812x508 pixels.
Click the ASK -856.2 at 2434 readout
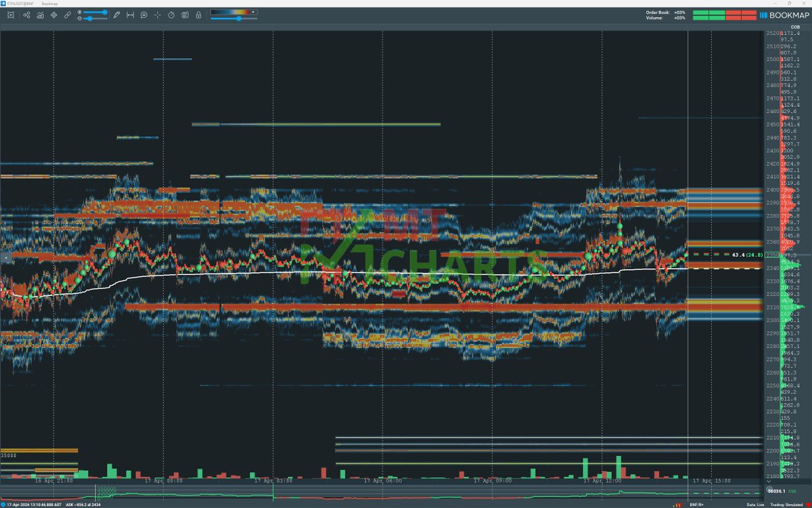84,505
